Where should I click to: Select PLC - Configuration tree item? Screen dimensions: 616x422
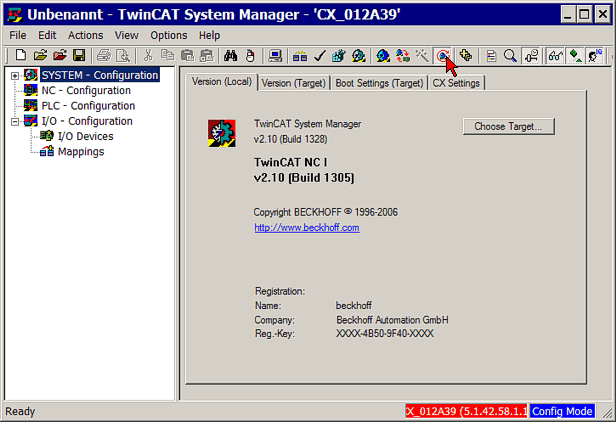point(88,106)
